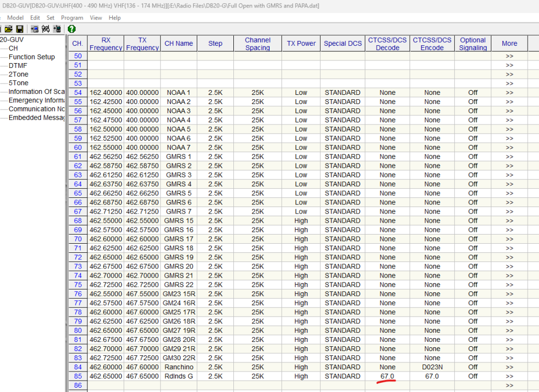
Task: Open the Model menu
Action: pyautogui.click(x=15, y=17)
